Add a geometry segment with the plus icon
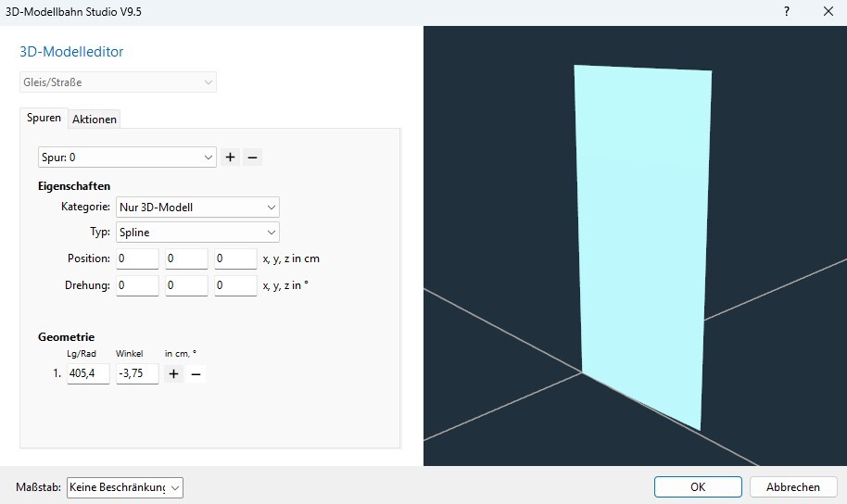The width and height of the screenshot is (847, 504). (173, 373)
